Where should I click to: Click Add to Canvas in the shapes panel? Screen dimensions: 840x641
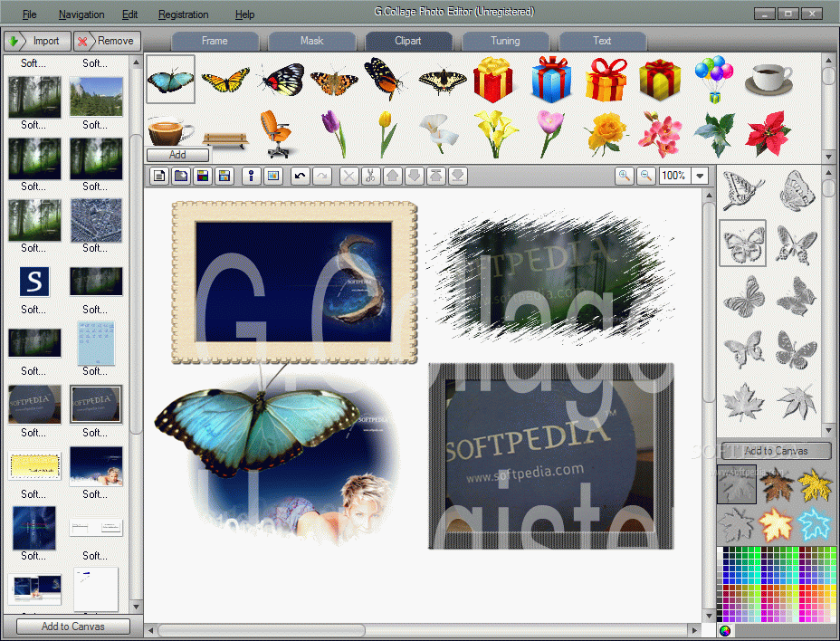(x=777, y=451)
